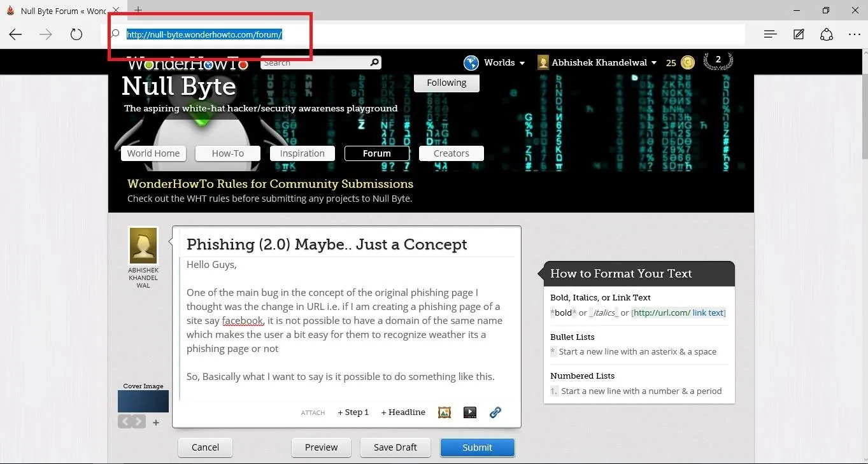The image size is (868, 464).
Task: Click into the post body text area
Action: click(347, 330)
